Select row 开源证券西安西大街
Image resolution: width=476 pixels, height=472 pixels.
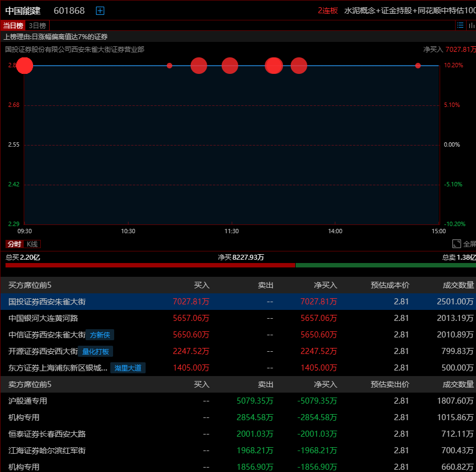coord(238,351)
